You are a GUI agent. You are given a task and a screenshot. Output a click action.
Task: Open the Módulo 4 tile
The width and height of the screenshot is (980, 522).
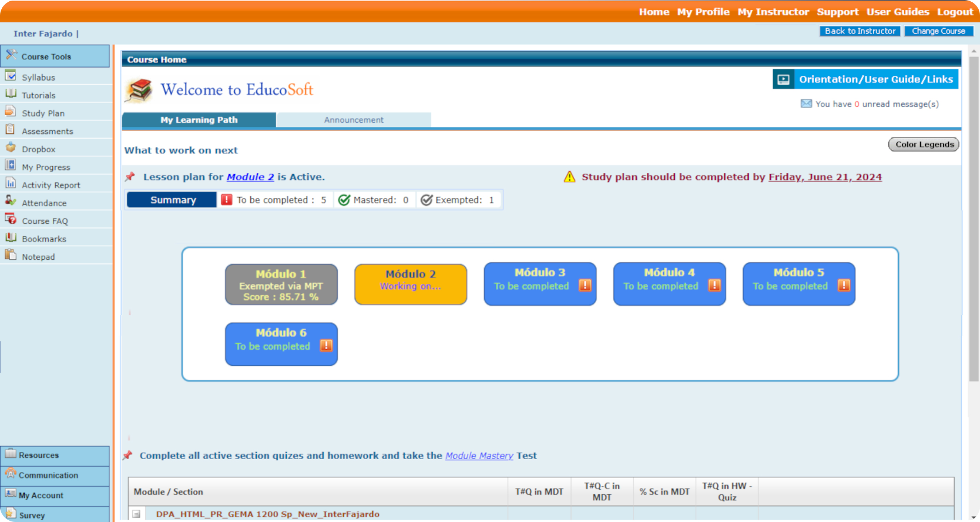click(x=669, y=284)
